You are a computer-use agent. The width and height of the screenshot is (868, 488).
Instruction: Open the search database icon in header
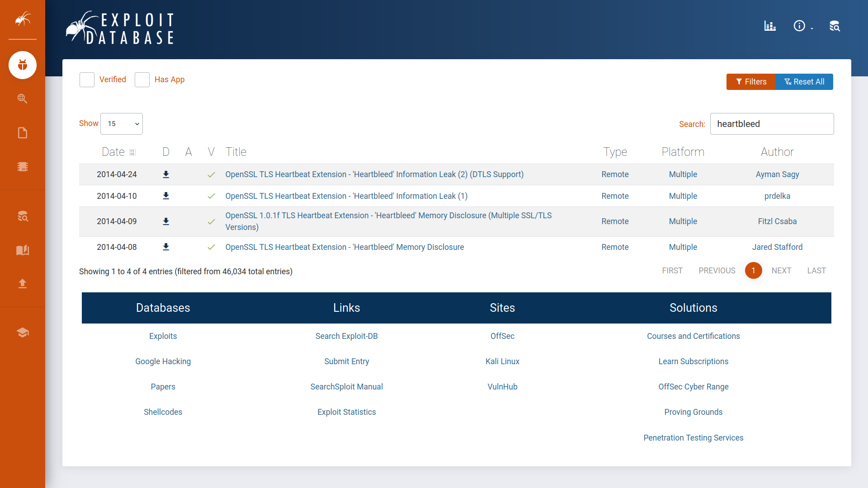[835, 26]
